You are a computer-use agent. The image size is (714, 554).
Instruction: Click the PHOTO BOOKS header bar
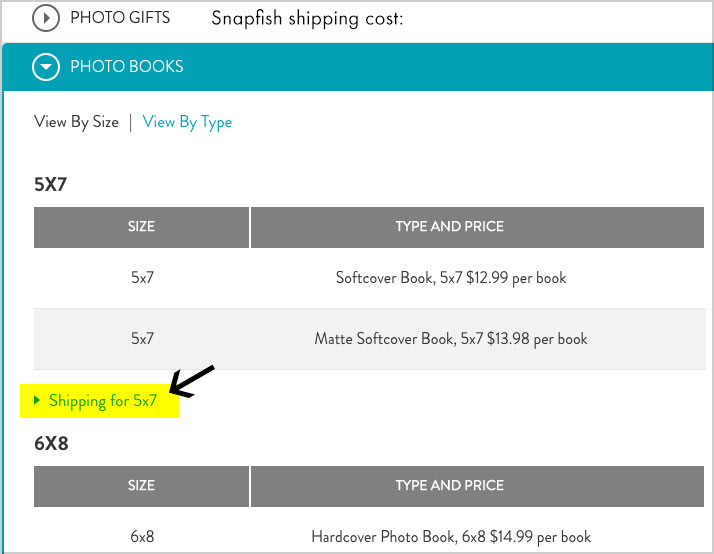pos(358,67)
